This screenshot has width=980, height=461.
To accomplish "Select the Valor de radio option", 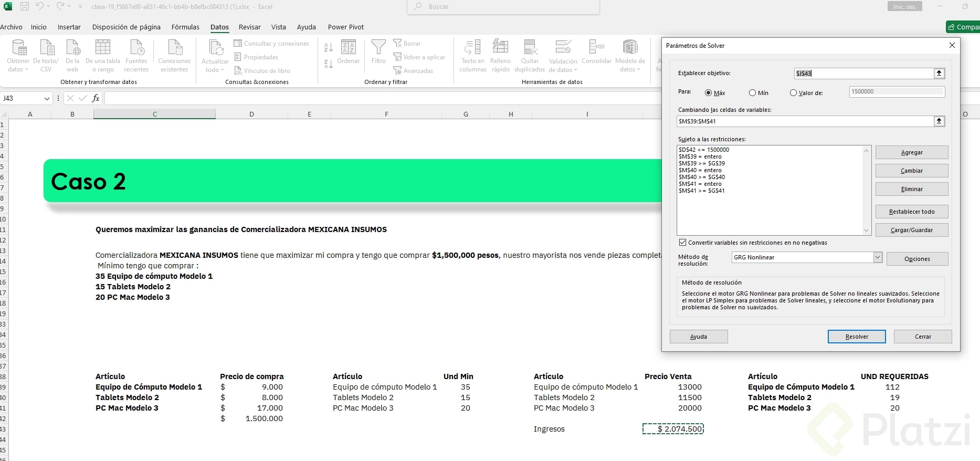I will click(x=793, y=93).
